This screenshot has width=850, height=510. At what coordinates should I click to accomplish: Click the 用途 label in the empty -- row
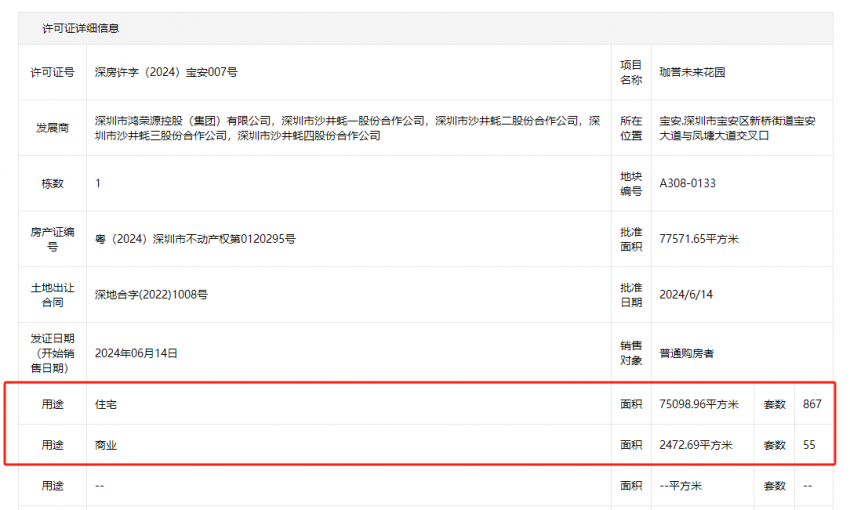[x=53, y=486]
